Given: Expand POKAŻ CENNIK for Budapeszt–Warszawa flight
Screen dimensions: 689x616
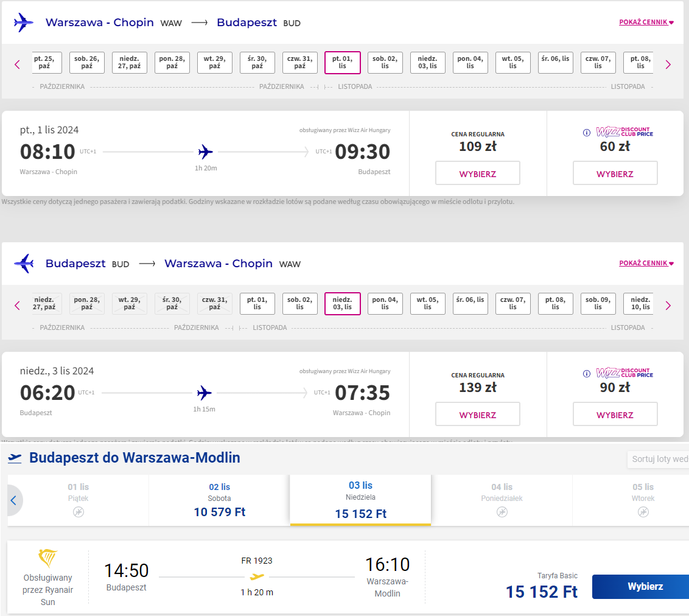Looking at the screenshot, I should [x=646, y=263].
